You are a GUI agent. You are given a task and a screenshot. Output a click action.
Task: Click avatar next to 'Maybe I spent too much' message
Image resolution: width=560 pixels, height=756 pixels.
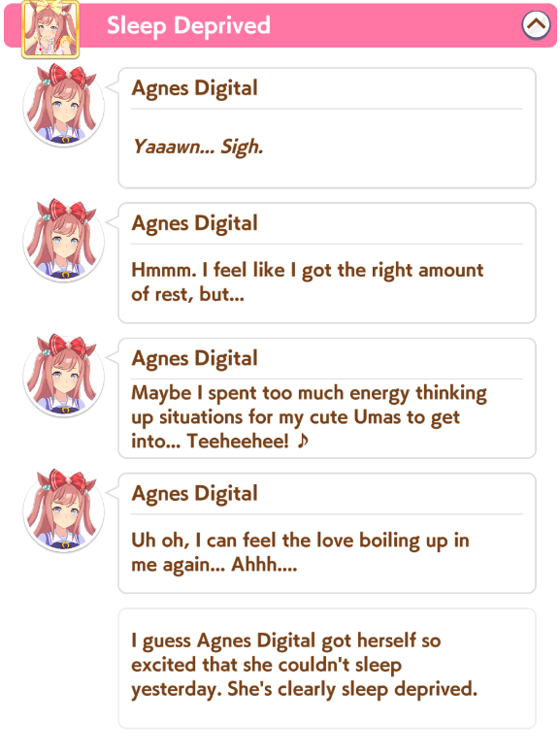64,376
